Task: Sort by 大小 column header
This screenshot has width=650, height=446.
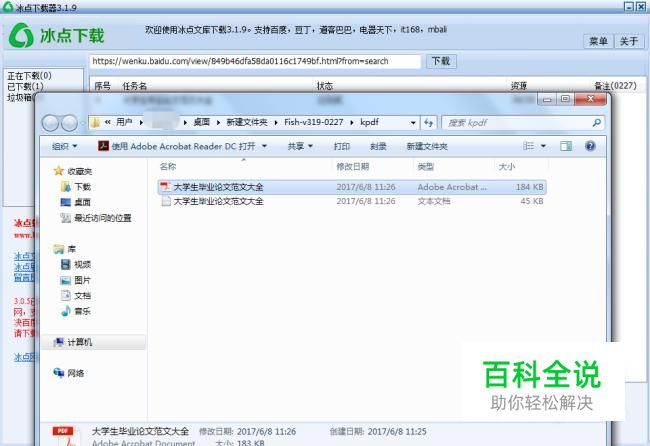Action: (507, 166)
